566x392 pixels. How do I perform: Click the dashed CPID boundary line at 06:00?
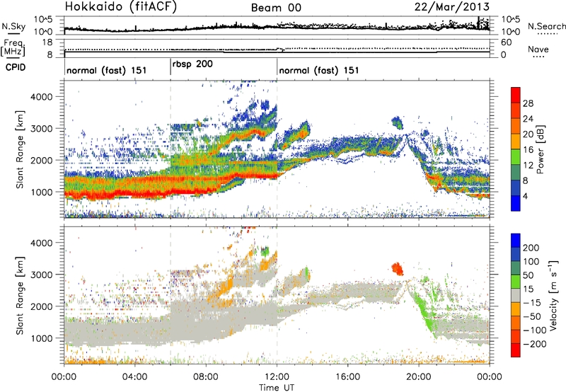[171, 222]
